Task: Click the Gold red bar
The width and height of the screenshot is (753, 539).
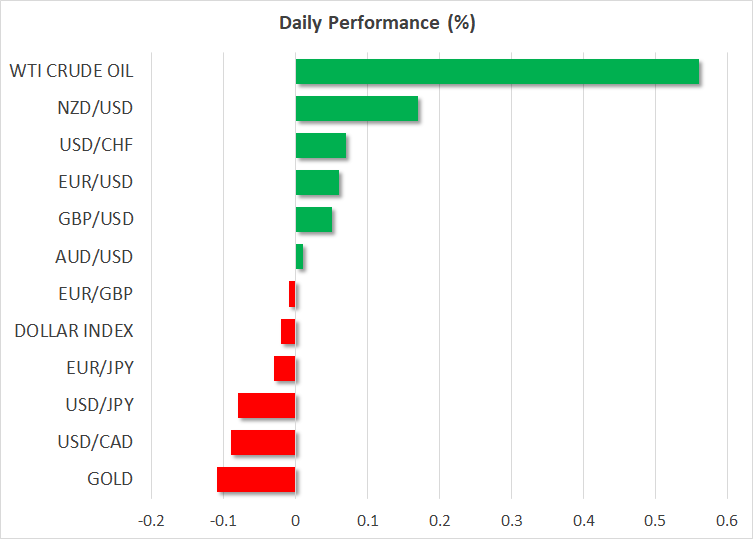Action: pos(256,479)
